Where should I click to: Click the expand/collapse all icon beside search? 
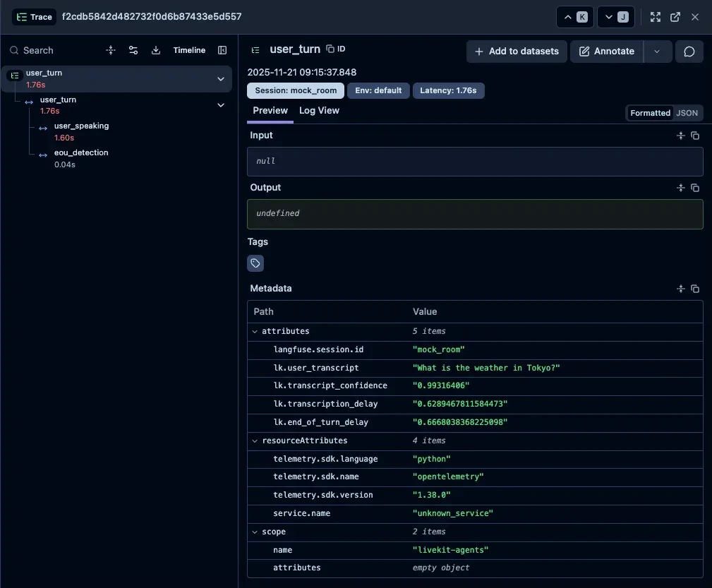[111, 50]
